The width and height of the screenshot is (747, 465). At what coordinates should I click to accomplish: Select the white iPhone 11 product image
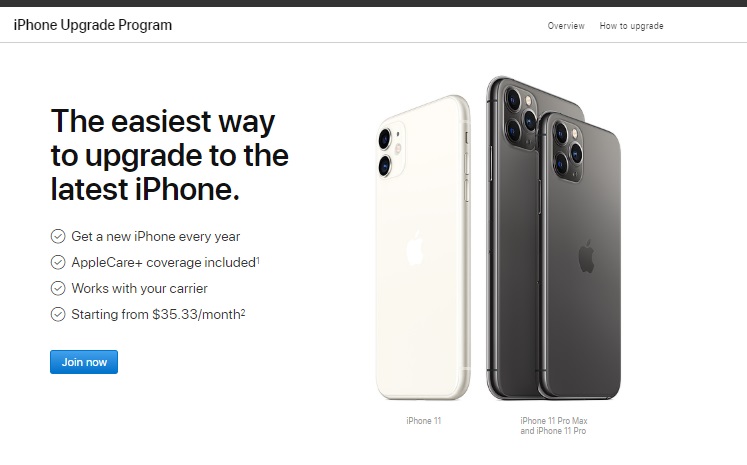coord(423,248)
